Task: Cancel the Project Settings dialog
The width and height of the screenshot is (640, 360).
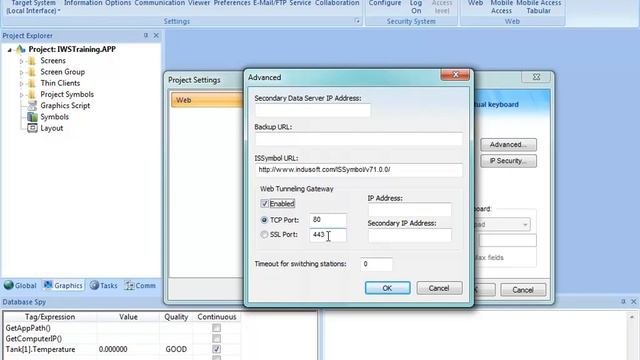Action: [523, 290]
